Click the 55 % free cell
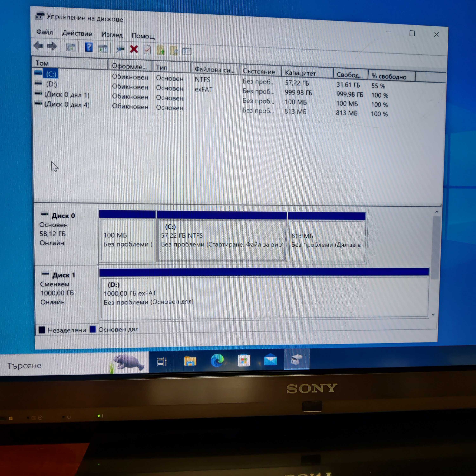This screenshot has height=476, width=476. point(378,86)
